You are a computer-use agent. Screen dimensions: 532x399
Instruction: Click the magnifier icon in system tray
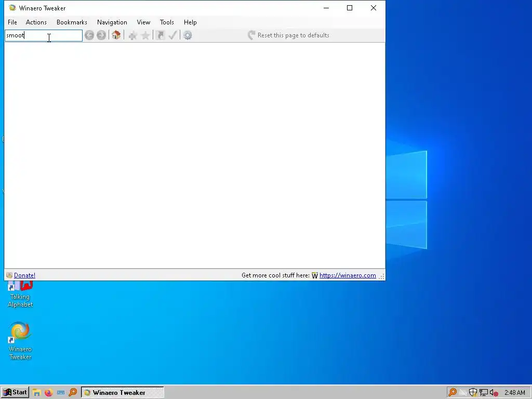(x=453, y=393)
